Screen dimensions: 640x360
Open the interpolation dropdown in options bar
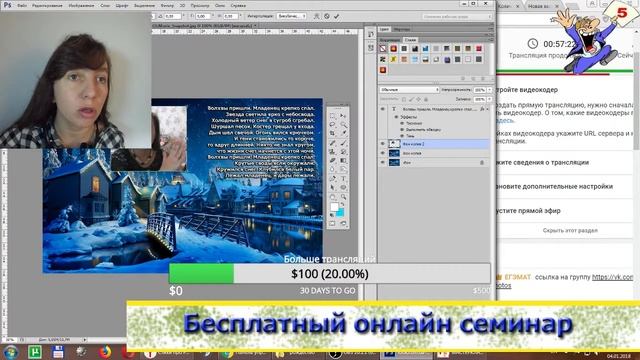[x=291, y=16]
